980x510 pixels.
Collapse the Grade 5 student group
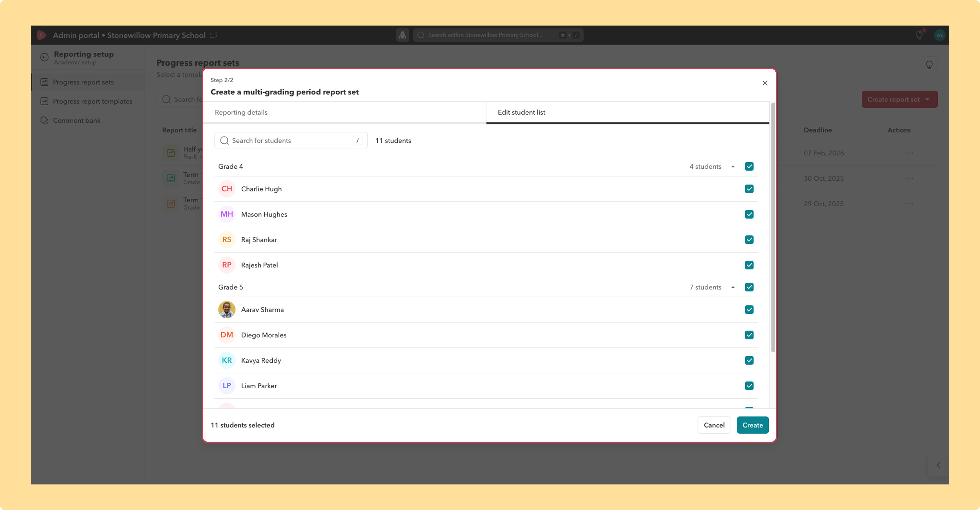(x=733, y=287)
